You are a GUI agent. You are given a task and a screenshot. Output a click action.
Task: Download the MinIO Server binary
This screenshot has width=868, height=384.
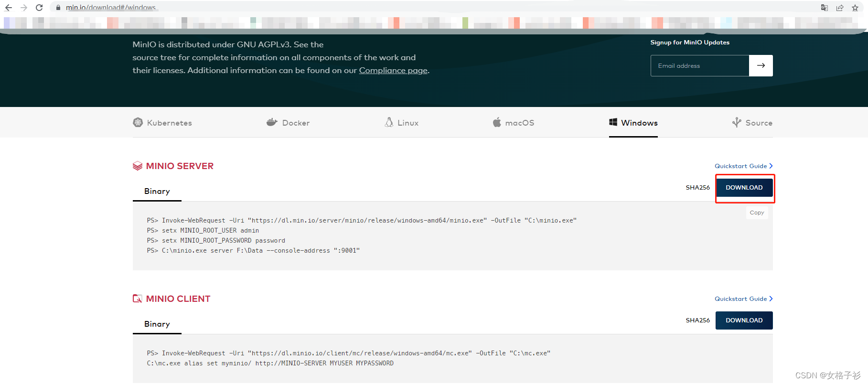(x=744, y=188)
